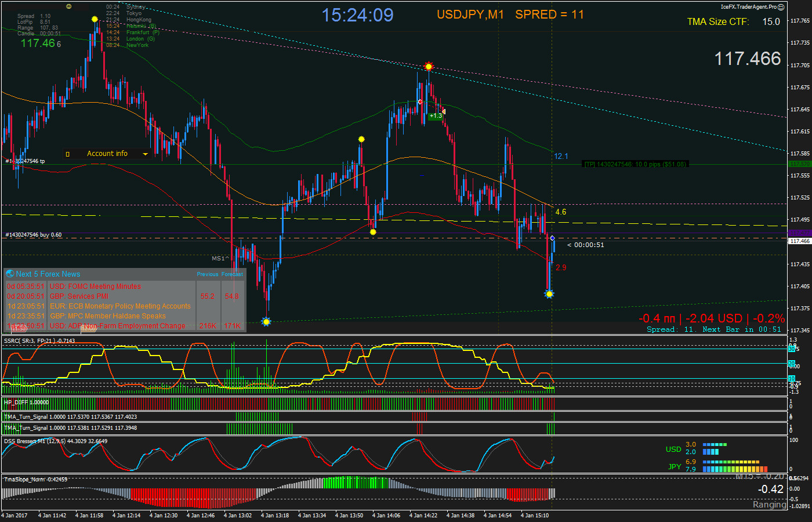The height and width of the screenshot is (522, 812).
Task: Click the USD currency strength meter label
Action: tap(673, 449)
